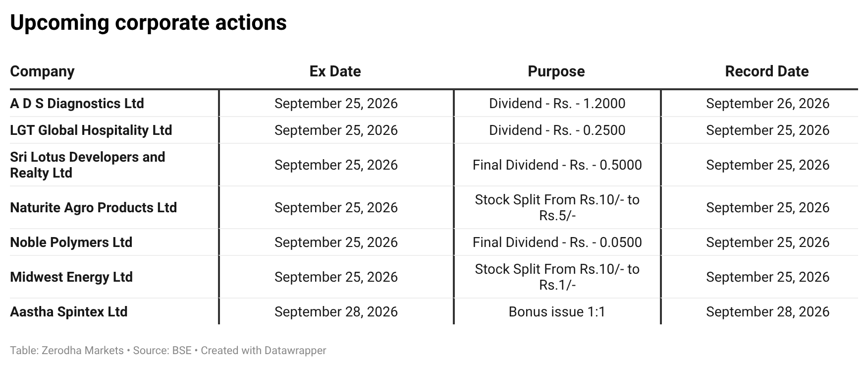The width and height of the screenshot is (868, 367).
Task: Select LGT Global Hospitality Ltd company name
Action: click(x=91, y=130)
